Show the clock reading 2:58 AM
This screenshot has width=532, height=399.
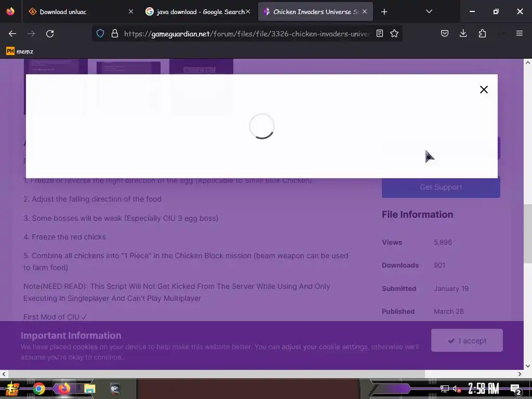(x=484, y=389)
